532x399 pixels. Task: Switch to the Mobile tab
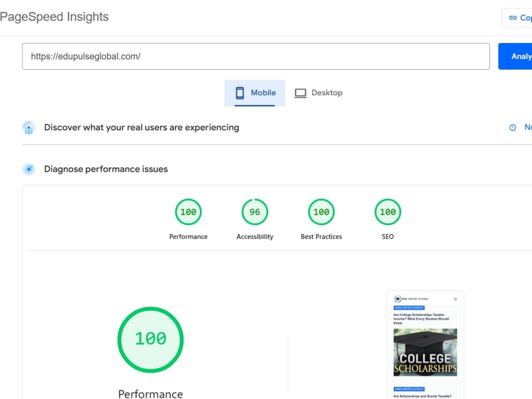point(255,93)
